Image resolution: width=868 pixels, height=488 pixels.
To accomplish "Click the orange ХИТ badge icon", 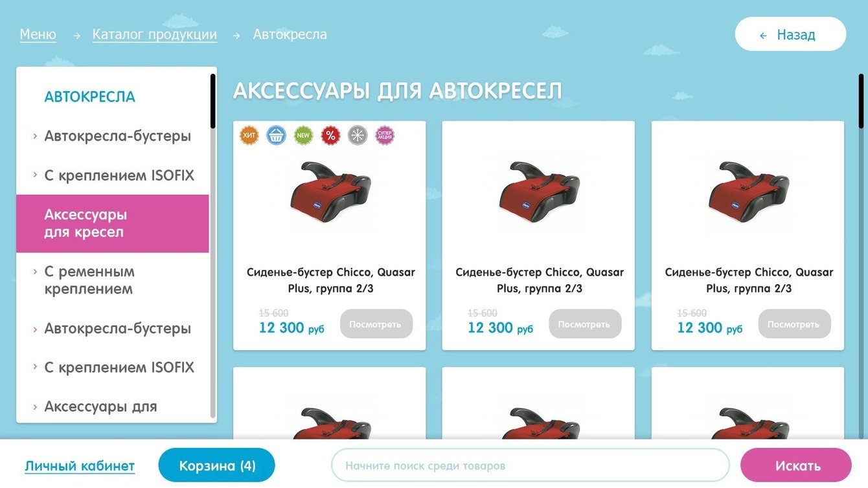I will [249, 135].
